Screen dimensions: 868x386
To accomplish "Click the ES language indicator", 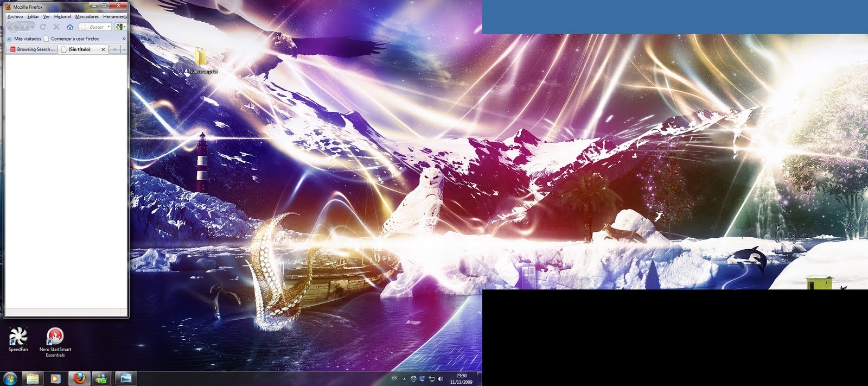I will point(394,378).
